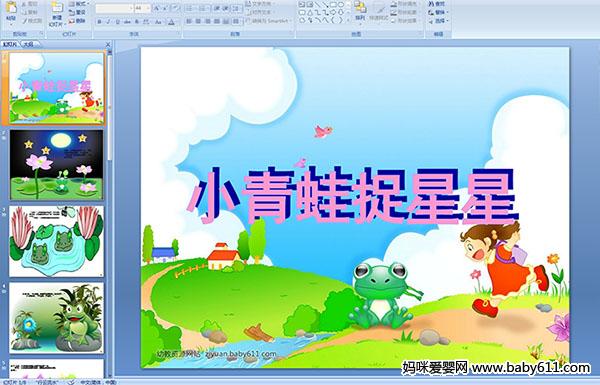Click the Find binoculars button
Screen dimensions: 600x385
pos(437,4)
